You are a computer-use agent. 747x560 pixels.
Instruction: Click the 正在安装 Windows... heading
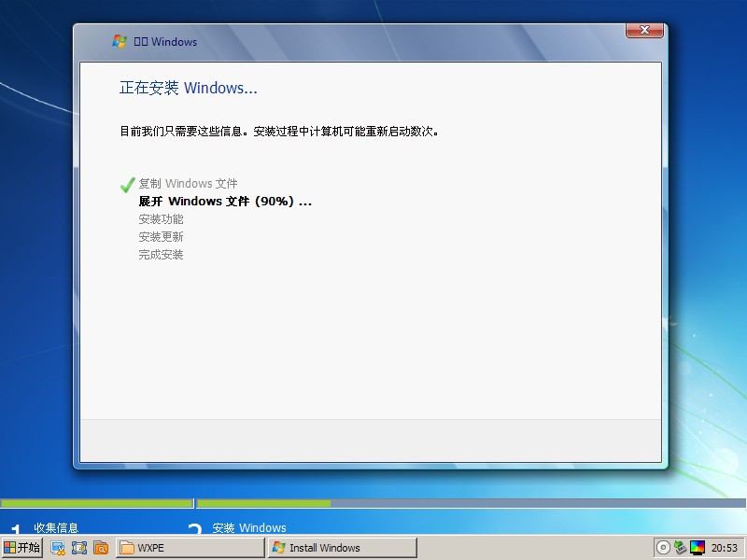coord(189,88)
